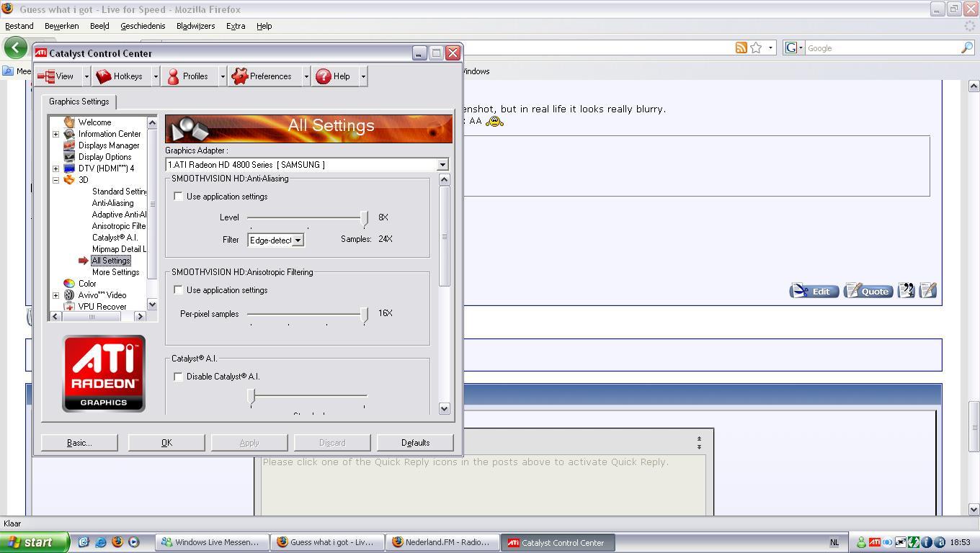Select Catalyst A.I. in the tree
Image resolution: width=980 pixels, height=553 pixels.
tap(115, 238)
